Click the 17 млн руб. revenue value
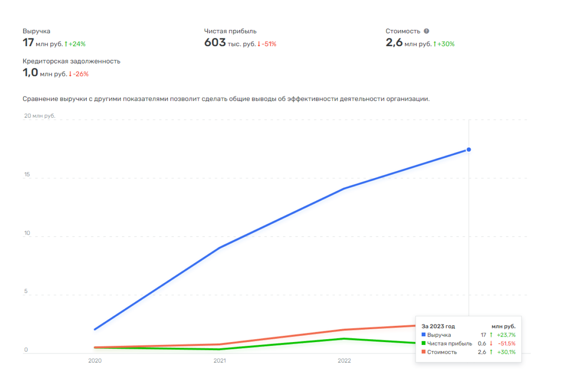This screenshot has height=392, width=566. 43,43
